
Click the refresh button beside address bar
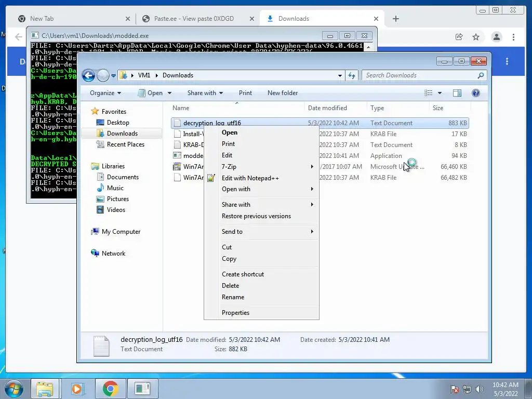(x=352, y=75)
